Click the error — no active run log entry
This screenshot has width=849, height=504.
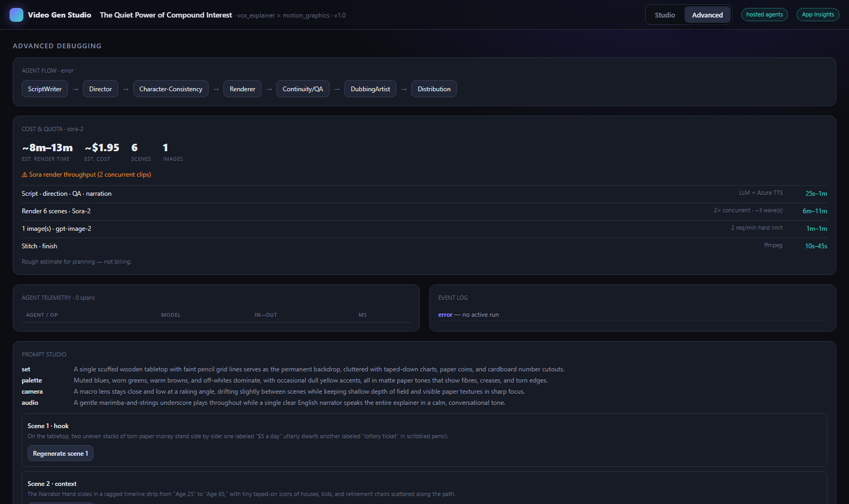pos(469,315)
